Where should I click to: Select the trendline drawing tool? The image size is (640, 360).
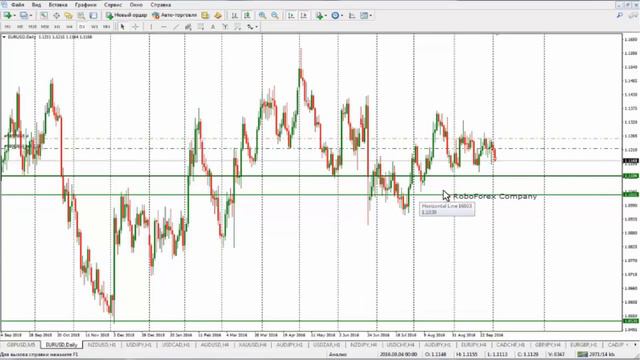click(x=176, y=27)
